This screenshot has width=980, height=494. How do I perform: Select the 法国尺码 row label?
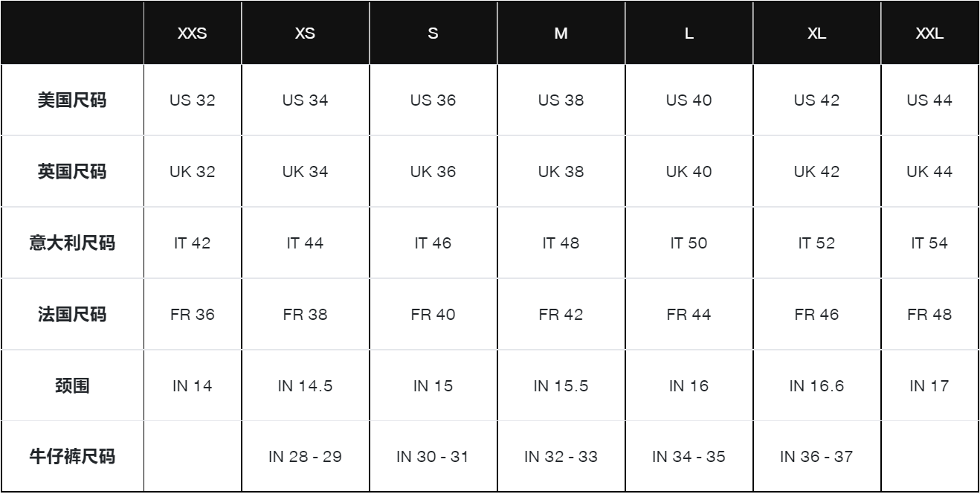pyautogui.click(x=71, y=315)
